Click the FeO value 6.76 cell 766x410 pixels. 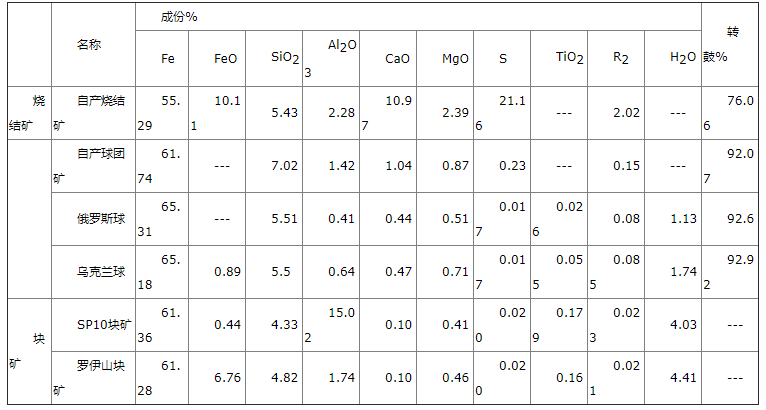(227, 377)
